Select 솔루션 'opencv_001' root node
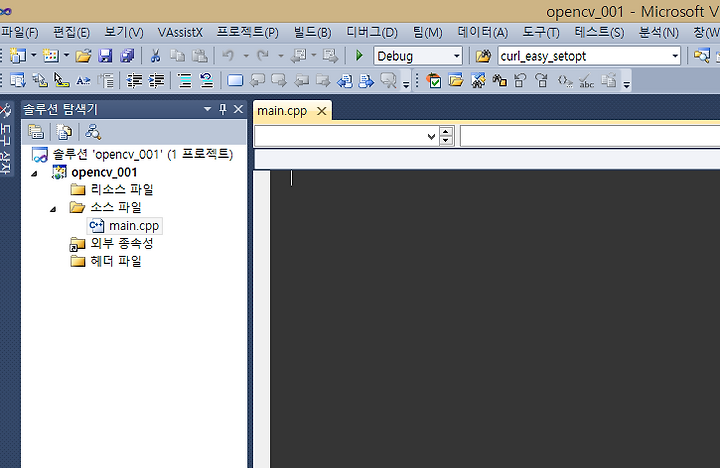Viewport: 720px width, 468px height. coord(142,154)
